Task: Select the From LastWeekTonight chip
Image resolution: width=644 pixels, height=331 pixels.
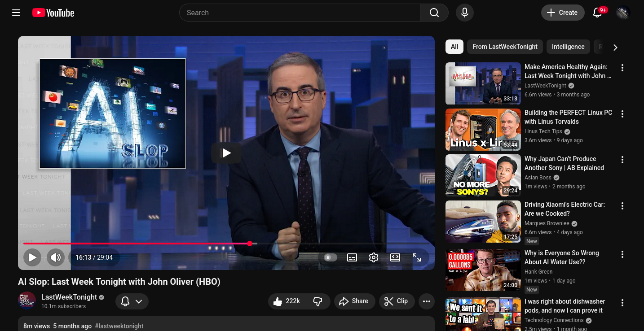Action: coord(505,47)
